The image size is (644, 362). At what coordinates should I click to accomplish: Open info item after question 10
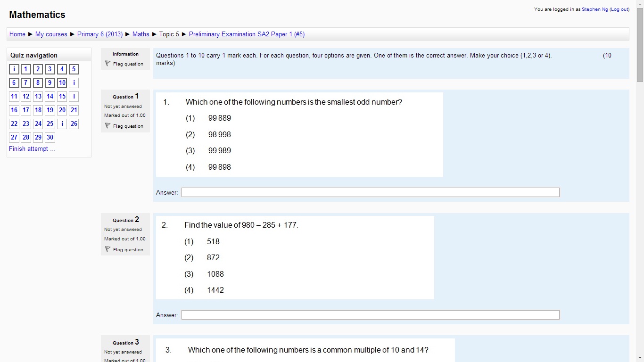[x=74, y=83]
